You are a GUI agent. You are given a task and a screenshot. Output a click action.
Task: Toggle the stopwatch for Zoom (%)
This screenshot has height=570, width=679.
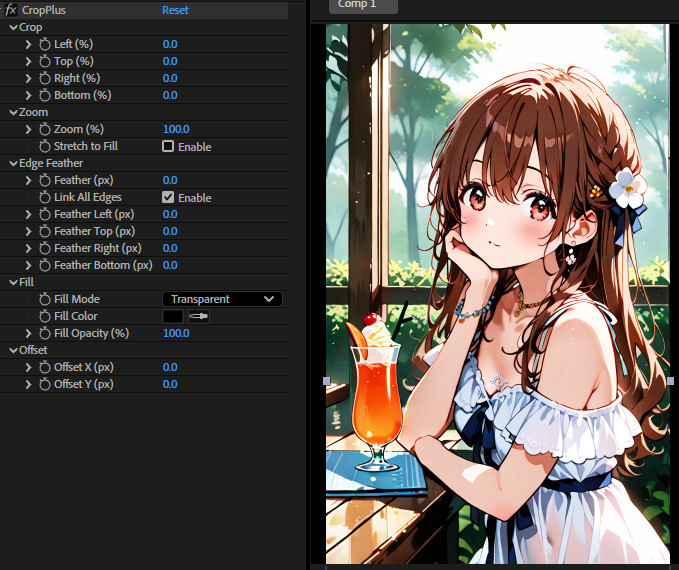45,130
